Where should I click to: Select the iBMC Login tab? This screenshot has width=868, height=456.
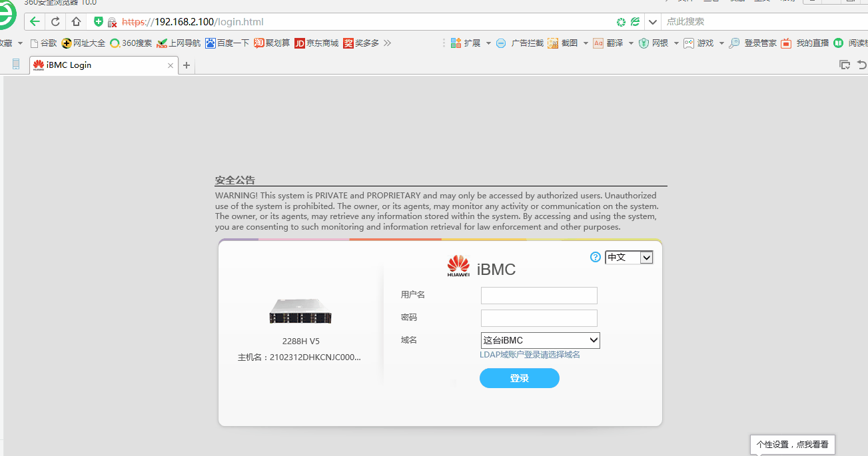103,65
